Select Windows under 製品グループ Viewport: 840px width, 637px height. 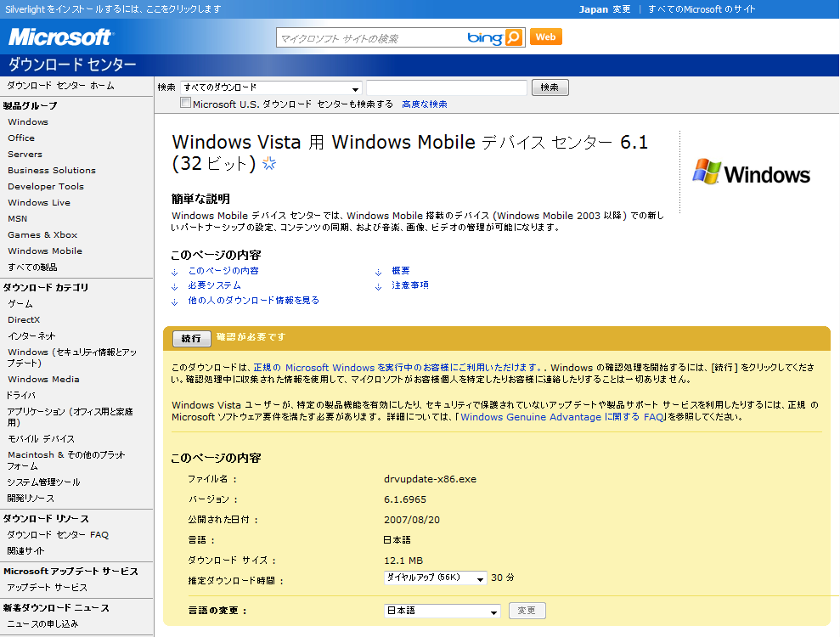pos(28,122)
